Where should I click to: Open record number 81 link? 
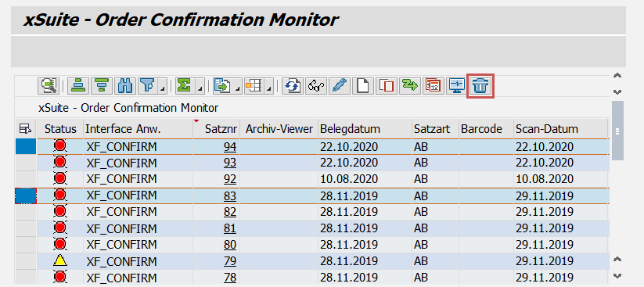click(x=230, y=228)
